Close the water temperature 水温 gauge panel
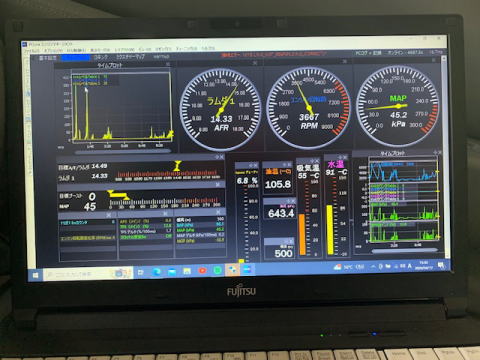480x360 pixels. (345, 157)
